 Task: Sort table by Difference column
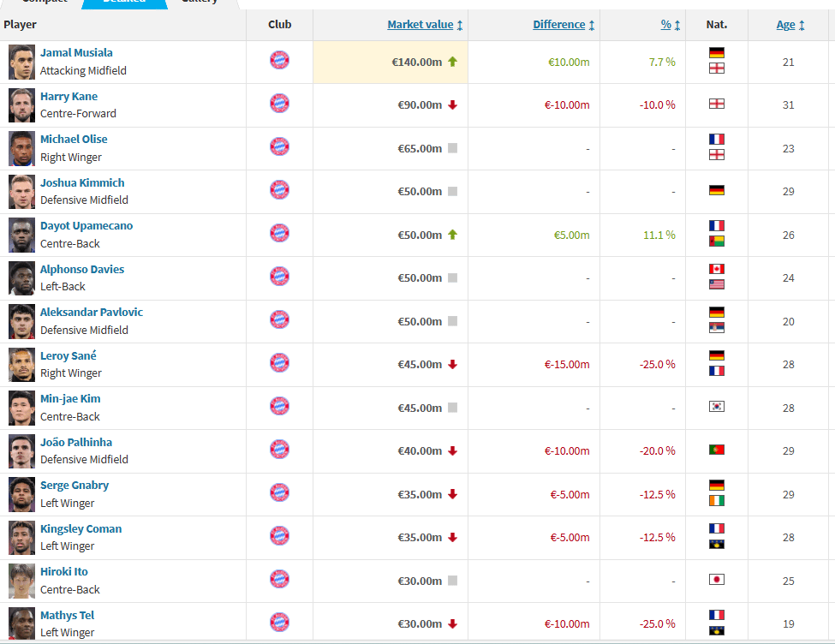click(559, 25)
